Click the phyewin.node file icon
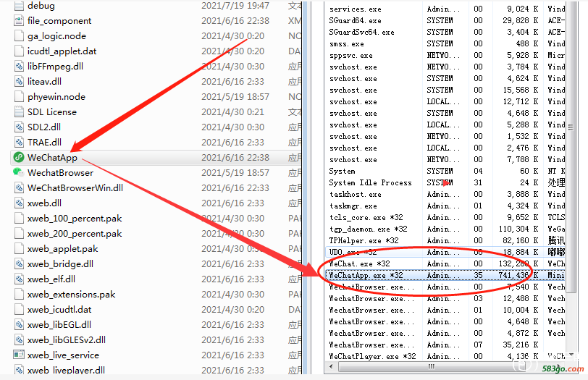The width and height of the screenshot is (588, 380). point(19,97)
